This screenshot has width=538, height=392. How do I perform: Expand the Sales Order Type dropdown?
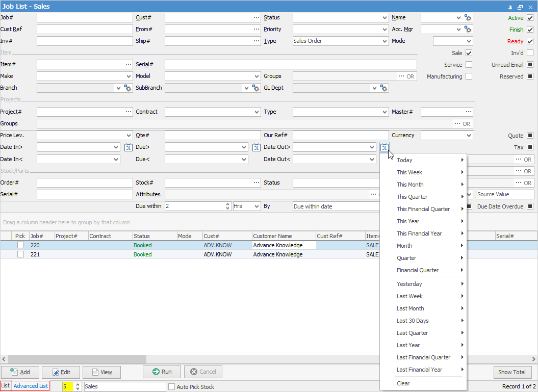point(385,41)
